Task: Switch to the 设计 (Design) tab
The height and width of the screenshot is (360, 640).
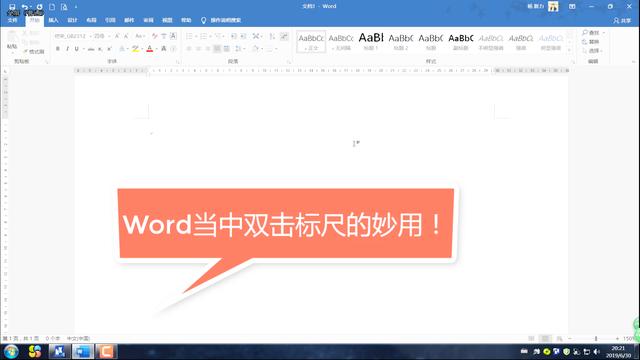Action: point(72,20)
